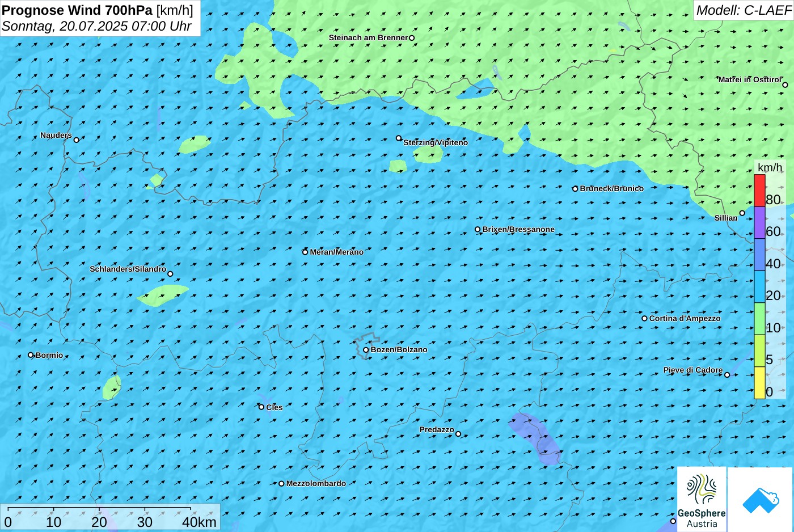The width and height of the screenshot is (794, 532).
Task: Select the Pieve di Cadore marker
Action: [x=727, y=374]
